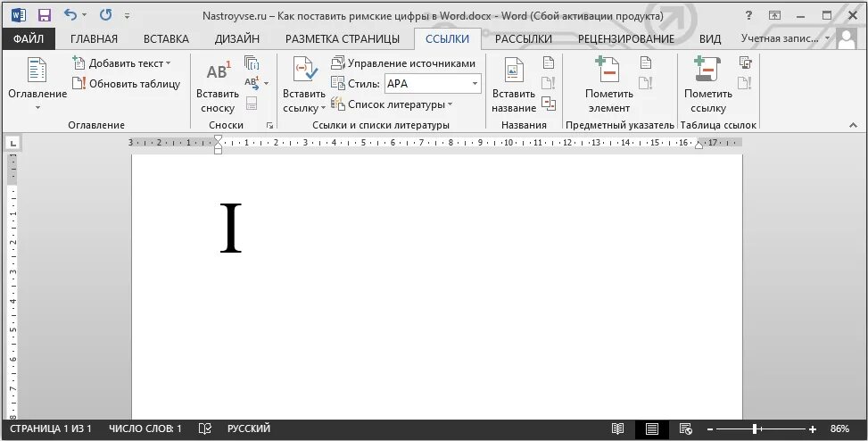
Task: Click the zoom out minus button
Action: [x=710, y=429]
